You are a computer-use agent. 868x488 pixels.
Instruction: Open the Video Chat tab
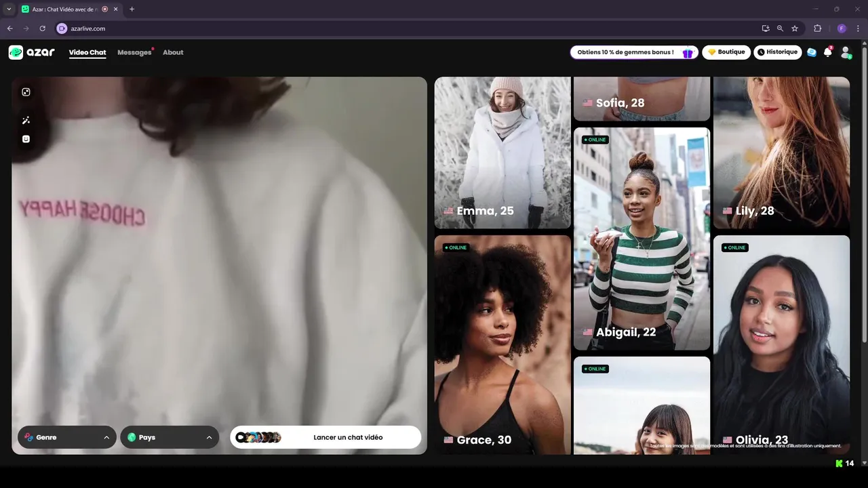click(x=87, y=52)
